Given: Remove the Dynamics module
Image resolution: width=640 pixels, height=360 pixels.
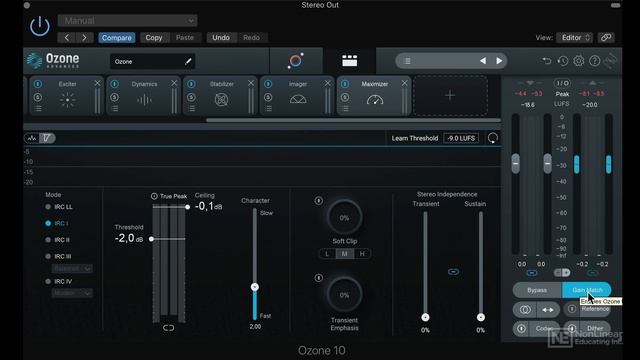Looking at the screenshot, I should click(x=174, y=83).
